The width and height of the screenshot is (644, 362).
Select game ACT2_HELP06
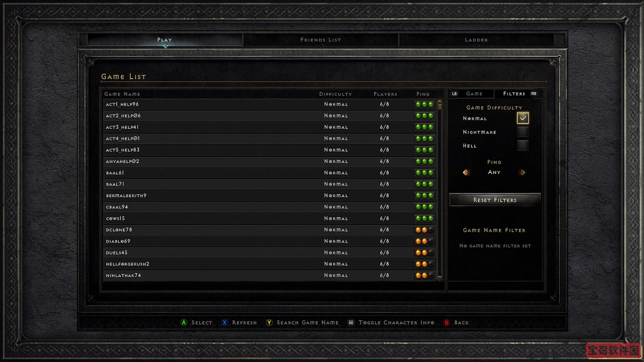[269, 116]
